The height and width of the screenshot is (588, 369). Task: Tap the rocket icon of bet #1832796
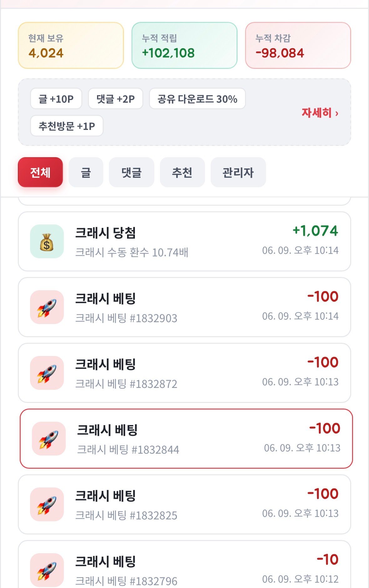47,570
